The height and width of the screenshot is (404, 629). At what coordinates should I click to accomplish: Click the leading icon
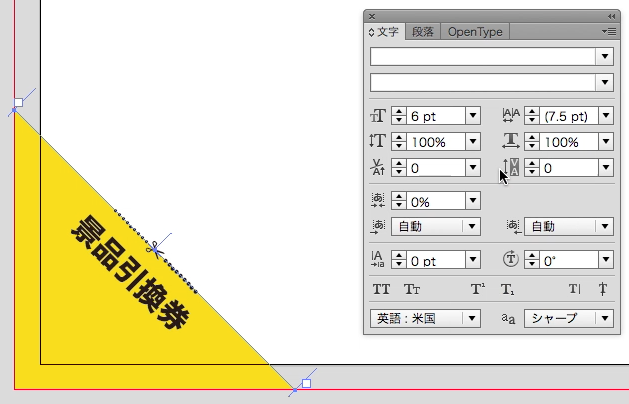pyautogui.click(x=511, y=116)
